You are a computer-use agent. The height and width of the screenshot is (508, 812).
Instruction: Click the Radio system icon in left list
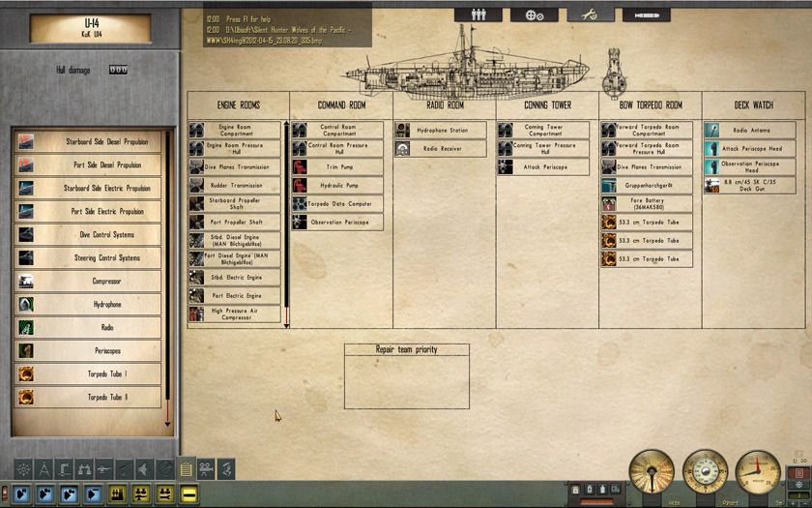coord(26,328)
